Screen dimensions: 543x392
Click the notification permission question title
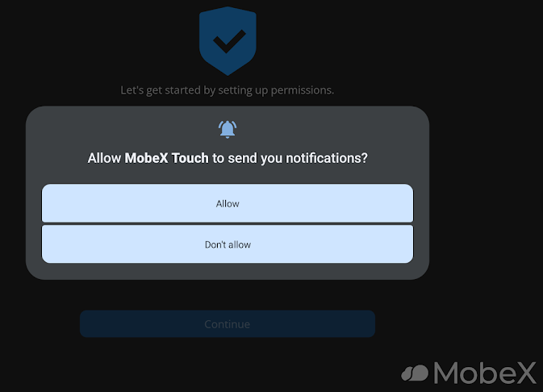click(228, 159)
